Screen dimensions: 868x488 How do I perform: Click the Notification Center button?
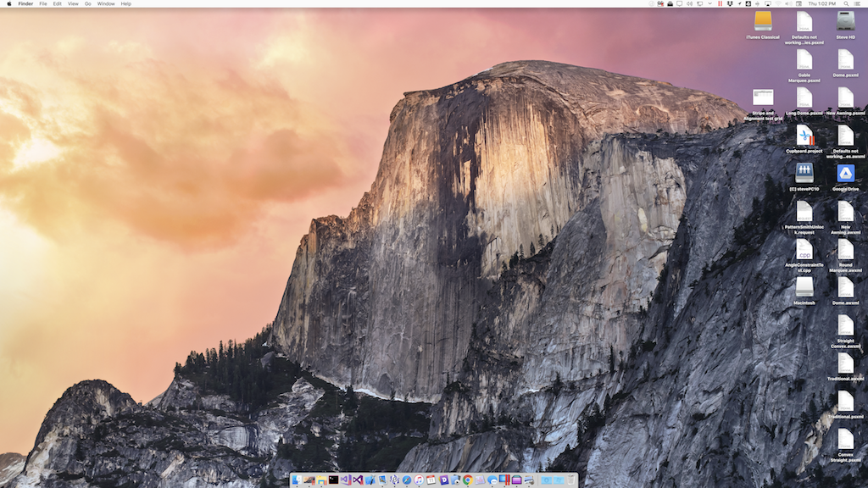pos(858,4)
